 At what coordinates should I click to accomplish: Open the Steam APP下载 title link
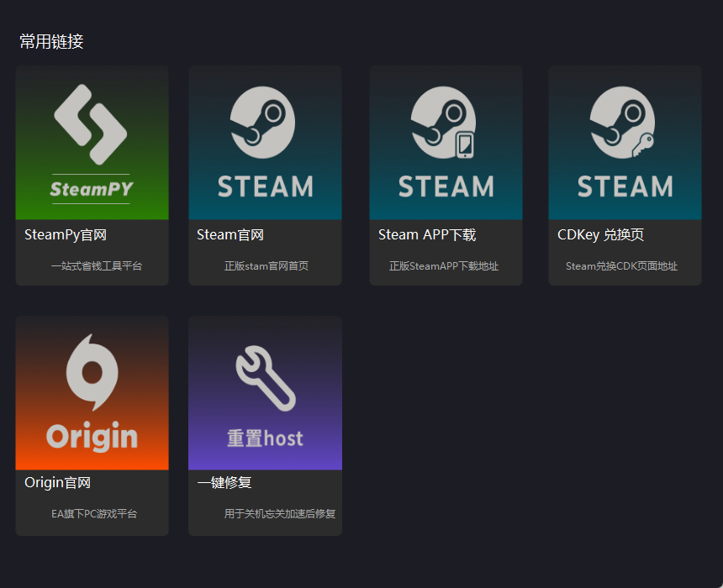(x=427, y=235)
